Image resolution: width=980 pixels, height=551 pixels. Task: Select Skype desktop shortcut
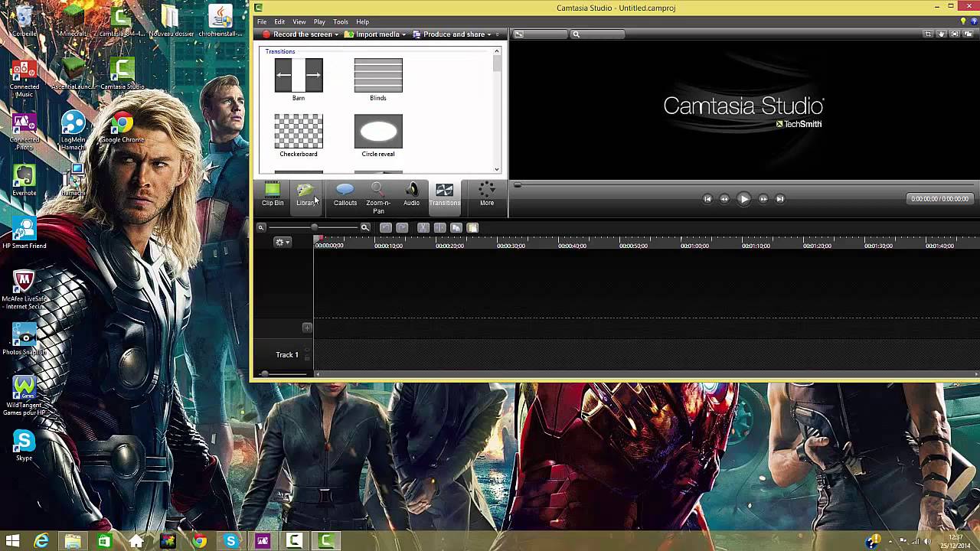click(24, 445)
